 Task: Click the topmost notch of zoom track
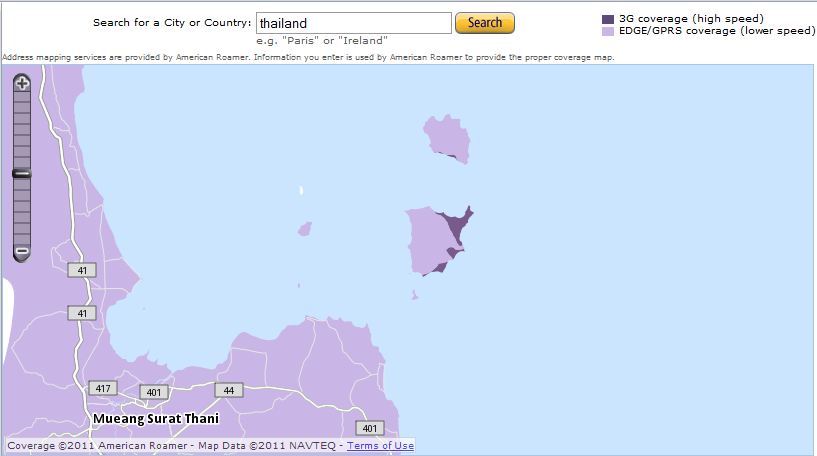(x=22, y=100)
